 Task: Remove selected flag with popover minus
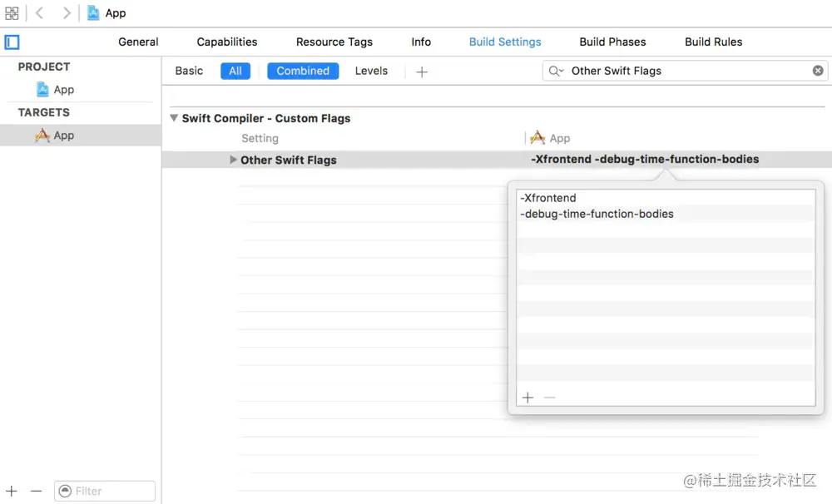pyautogui.click(x=550, y=398)
